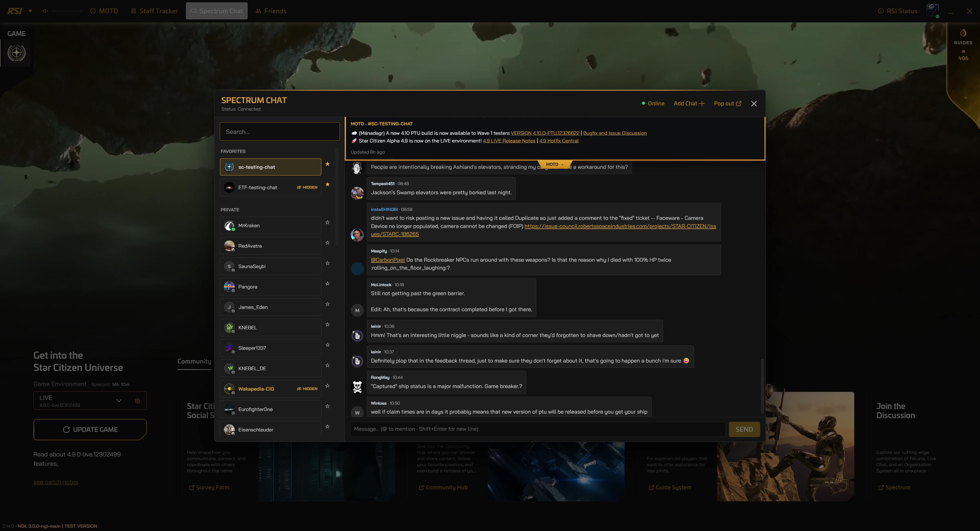Favorite the Wakapedia-CIG chat star
The height and width of the screenshot is (531, 980).
pyautogui.click(x=328, y=386)
